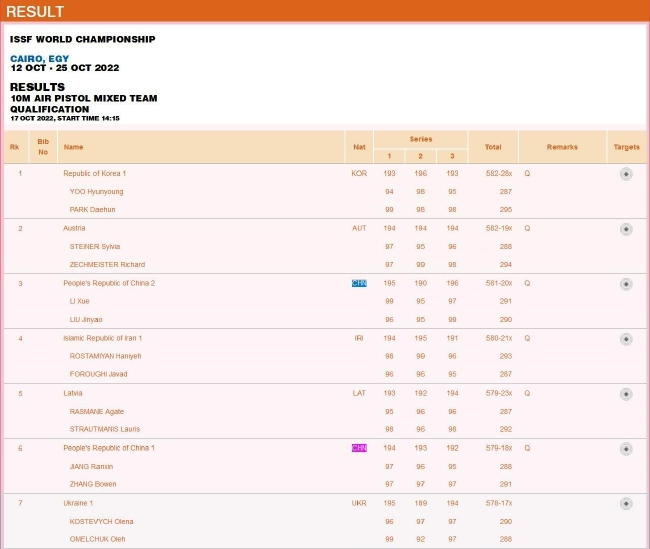Select team name Latvia
This screenshot has width=650, height=549.
(x=73, y=393)
